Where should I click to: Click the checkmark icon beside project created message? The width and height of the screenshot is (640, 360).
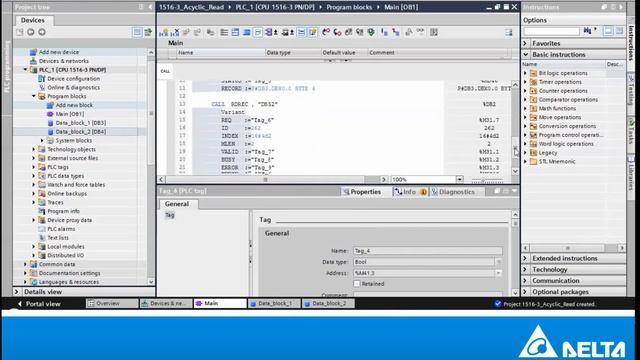[x=498, y=304]
